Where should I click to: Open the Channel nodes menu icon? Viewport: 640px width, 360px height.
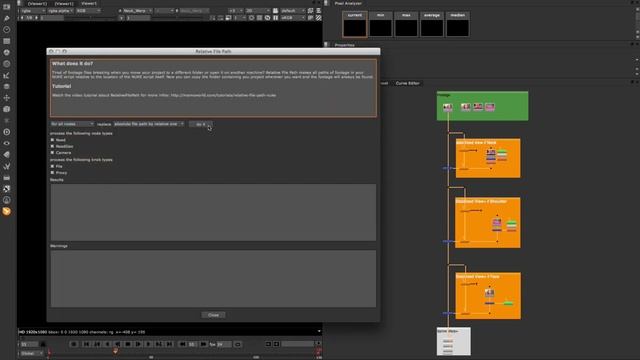coord(7,41)
